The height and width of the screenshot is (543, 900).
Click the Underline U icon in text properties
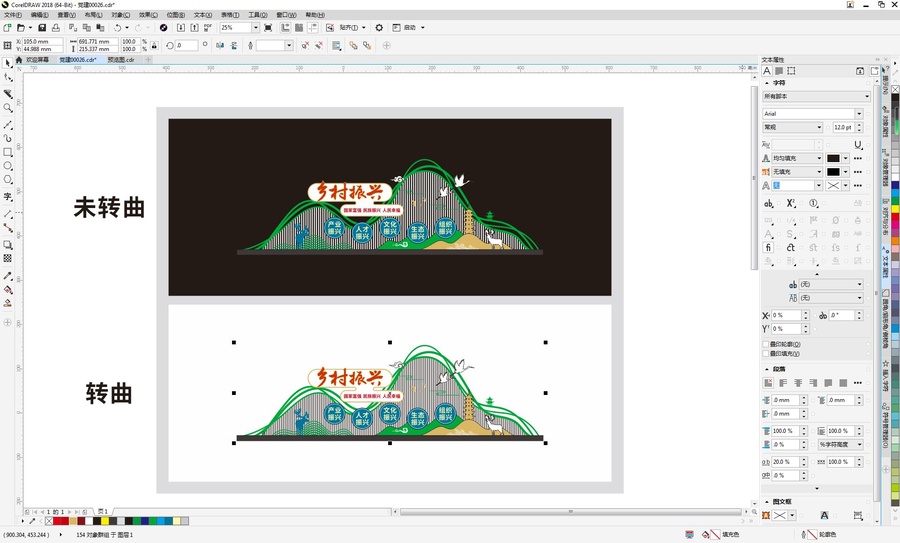858,145
